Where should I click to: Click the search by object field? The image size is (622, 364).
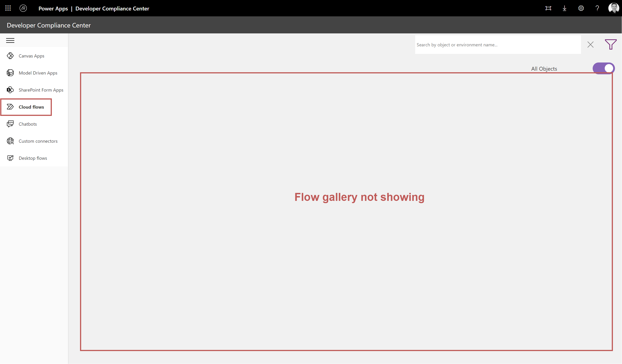pyautogui.click(x=498, y=44)
